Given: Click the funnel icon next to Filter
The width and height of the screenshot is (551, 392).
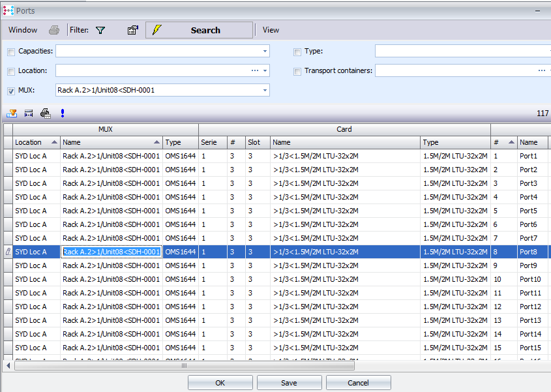Looking at the screenshot, I should pyautogui.click(x=100, y=30).
